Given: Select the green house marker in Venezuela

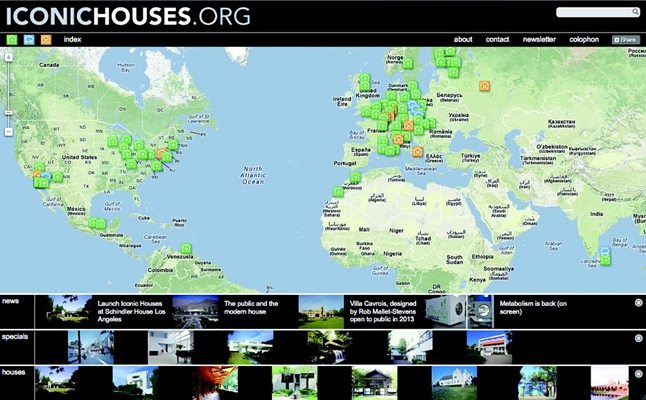Looking at the screenshot, I should (185, 247).
